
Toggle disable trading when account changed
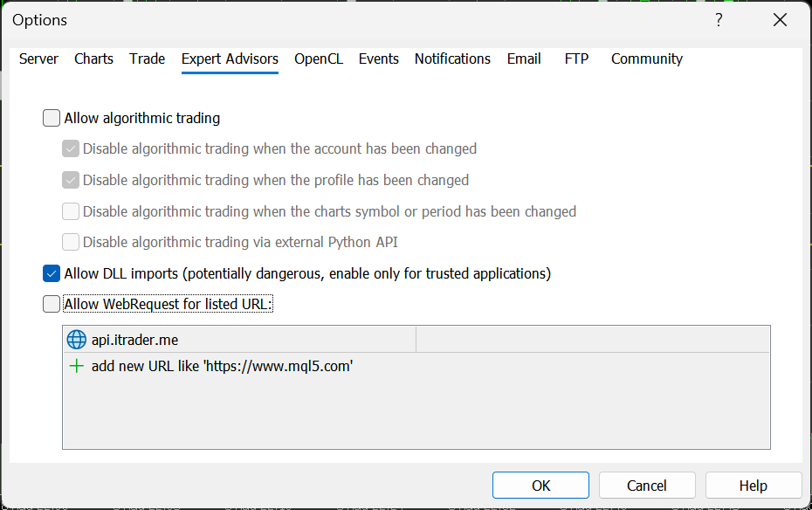(71, 149)
